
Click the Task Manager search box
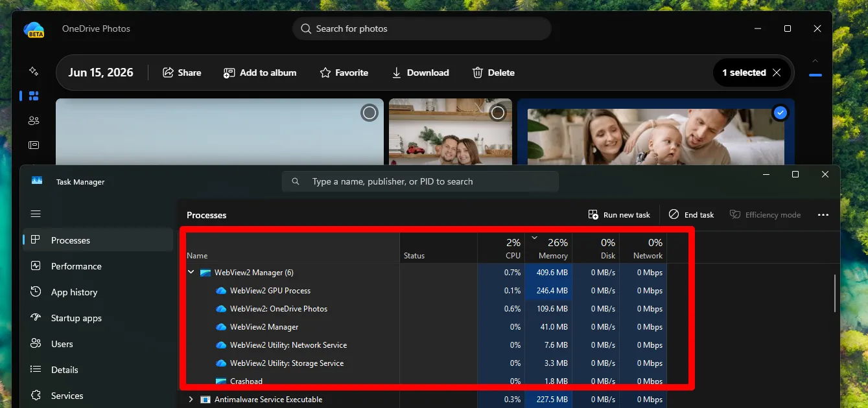[420, 181]
